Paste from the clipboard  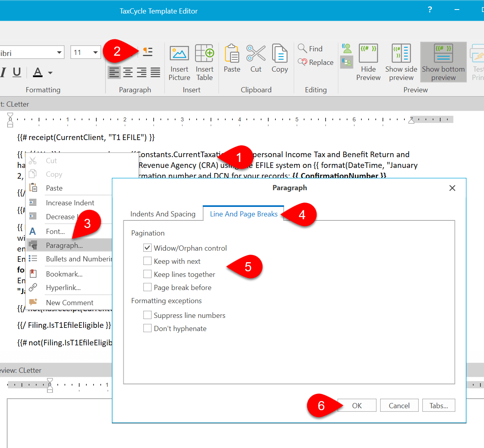point(232,59)
